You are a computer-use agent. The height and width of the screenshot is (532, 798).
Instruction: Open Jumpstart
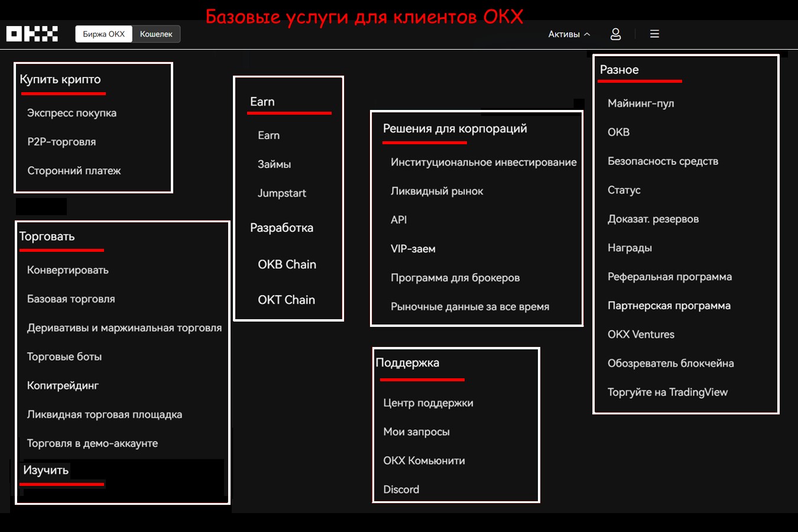point(282,193)
